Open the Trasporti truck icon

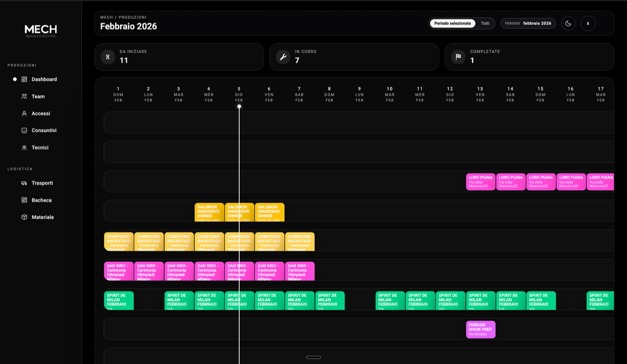24,183
